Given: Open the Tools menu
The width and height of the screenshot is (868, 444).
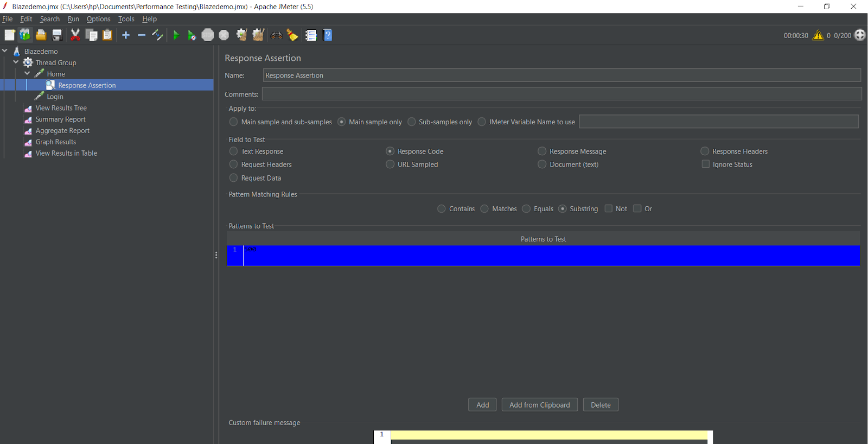Looking at the screenshot, I should 126,19.
